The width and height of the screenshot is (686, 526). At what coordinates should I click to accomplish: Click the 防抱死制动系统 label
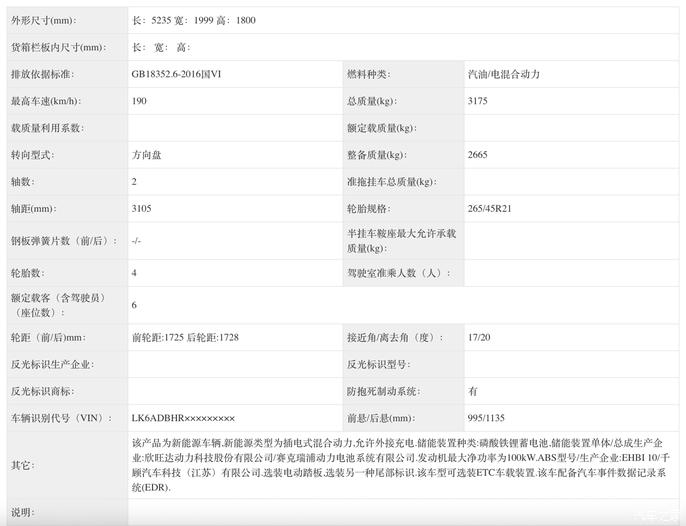384,391
